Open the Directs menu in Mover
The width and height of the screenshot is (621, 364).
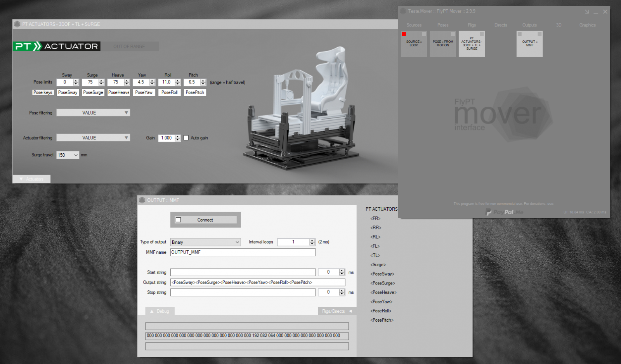point(501,25)
